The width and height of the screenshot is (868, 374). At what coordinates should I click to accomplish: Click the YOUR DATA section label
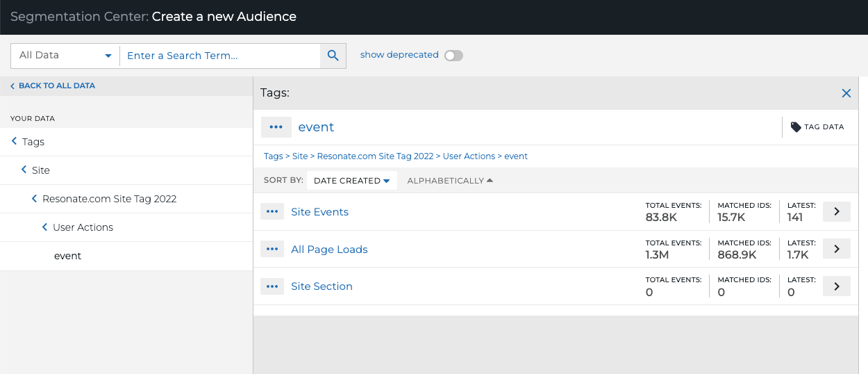(x=33, y=119)
